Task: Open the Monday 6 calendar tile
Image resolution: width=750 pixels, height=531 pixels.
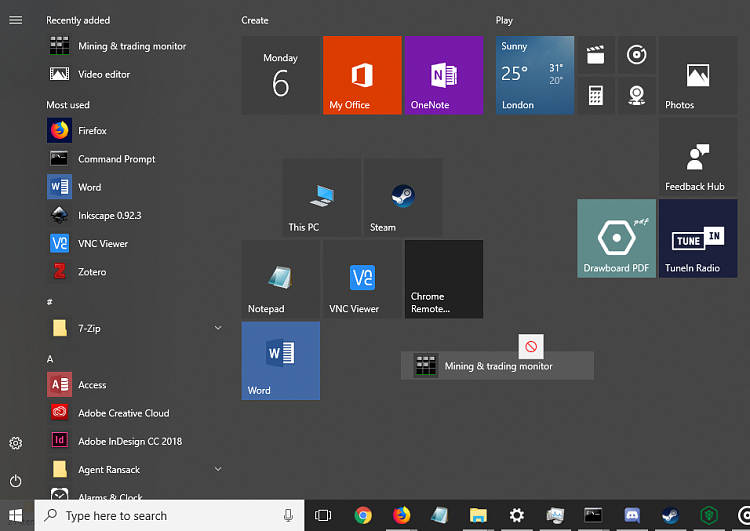Action: click(x=281, y=75)
